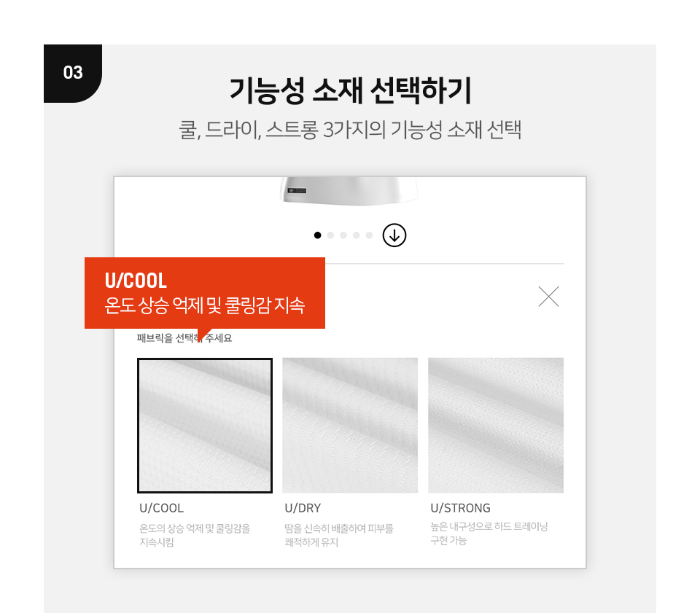Click the U/STRONG fabric label
The image size is (700, 613).
pyautogui.click(x=460, y=508)
